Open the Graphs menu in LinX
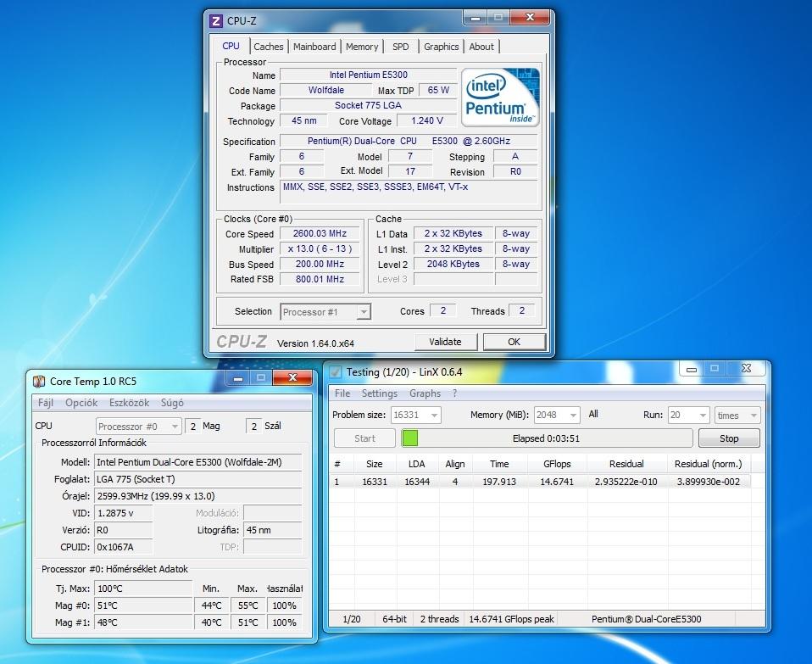812x664 pixels. (x=425, y=393)
